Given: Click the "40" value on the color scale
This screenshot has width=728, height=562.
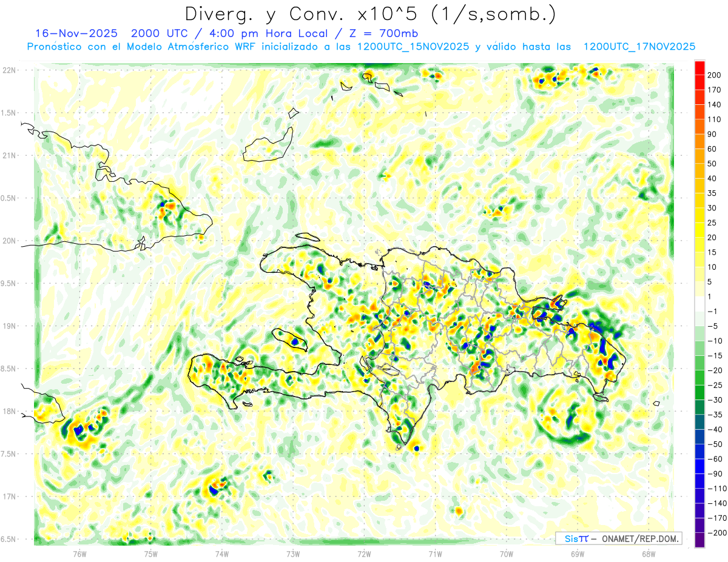Looking at the screenshot, I should 713,178.
